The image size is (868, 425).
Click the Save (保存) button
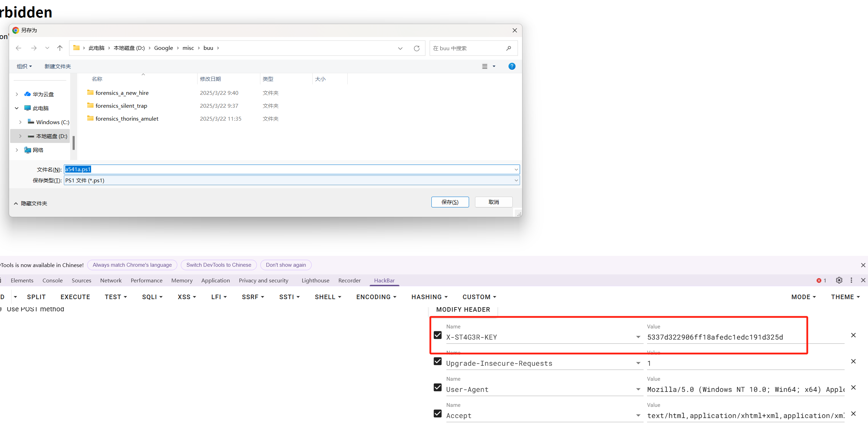pos(450,202)
